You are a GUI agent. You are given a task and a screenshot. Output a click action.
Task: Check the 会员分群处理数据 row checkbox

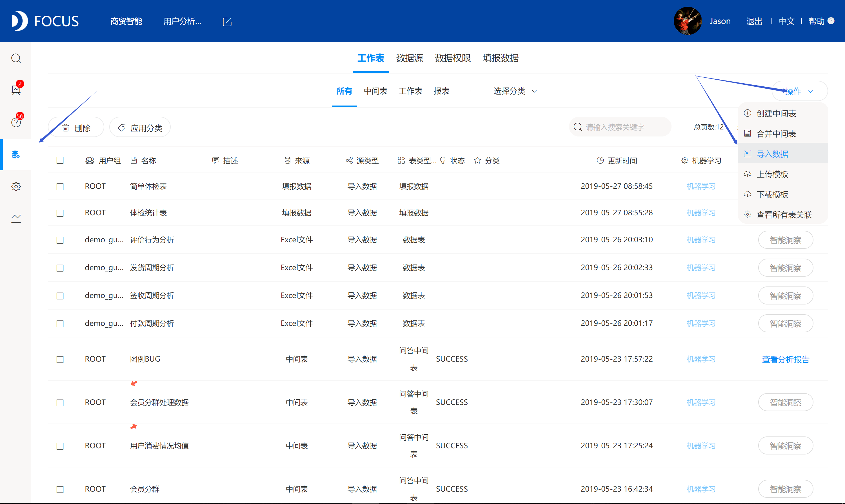(x=60, y=403)
